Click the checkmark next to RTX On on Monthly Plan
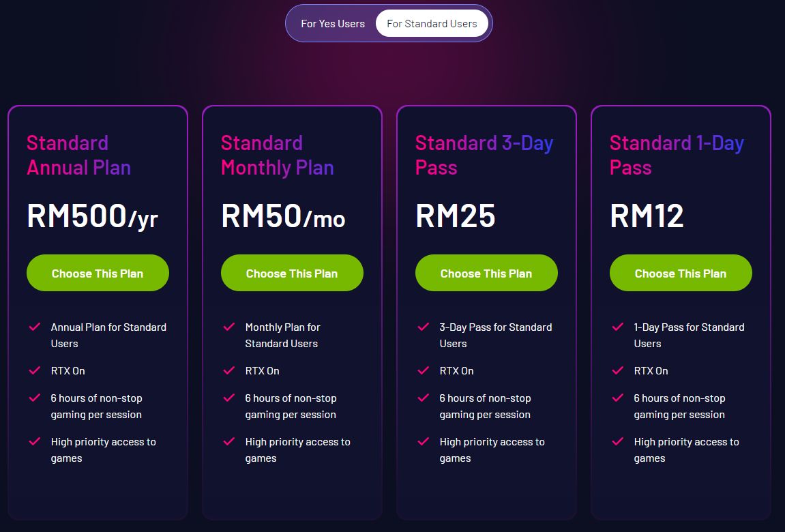The height and width of the screenshot is (532, 785). (229, 370)
